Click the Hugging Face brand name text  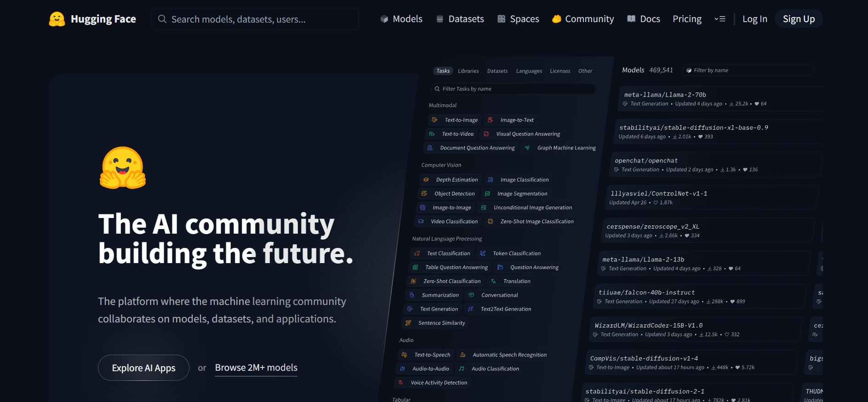103,19
